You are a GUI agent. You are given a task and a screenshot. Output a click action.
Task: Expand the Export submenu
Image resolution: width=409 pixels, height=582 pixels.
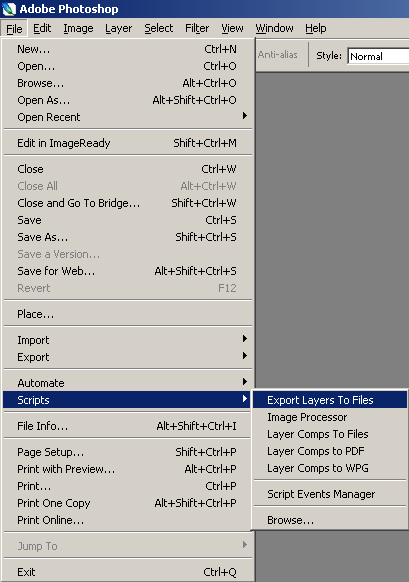click(127, 357)
